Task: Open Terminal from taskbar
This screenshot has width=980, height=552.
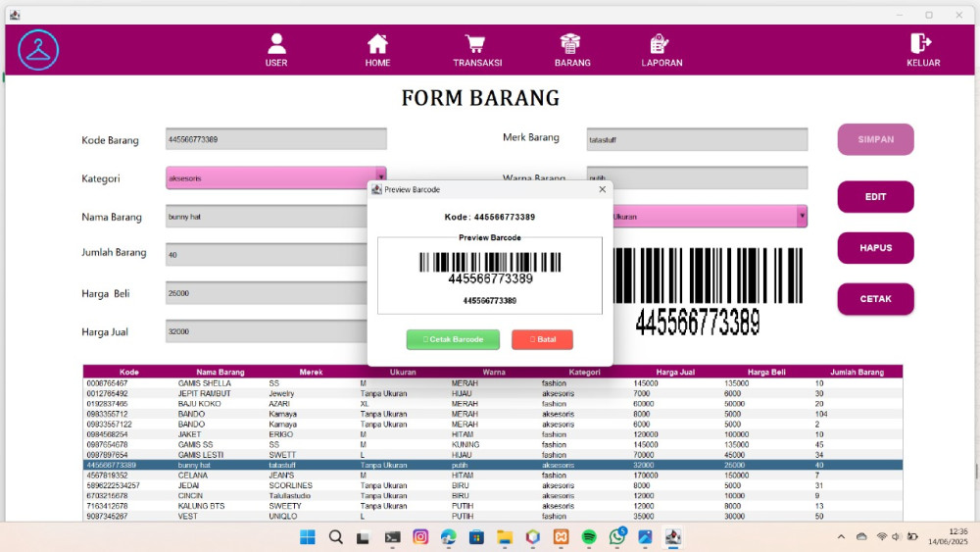Action: coord(392,537)
